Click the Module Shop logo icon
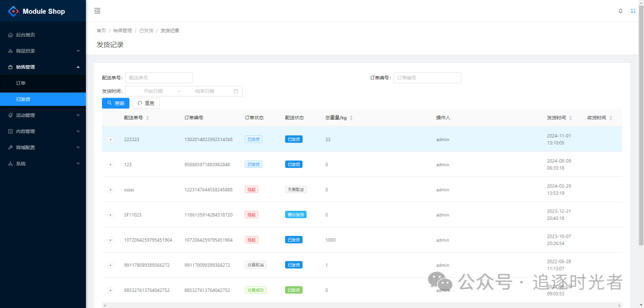This screenshot has height=308, width=644. tap(13, 11)
